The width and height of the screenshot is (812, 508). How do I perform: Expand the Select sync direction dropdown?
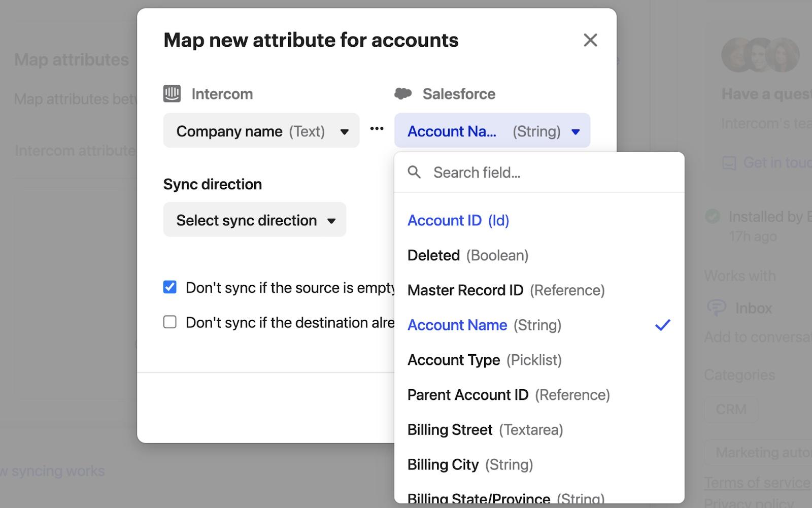pos(255,220)
